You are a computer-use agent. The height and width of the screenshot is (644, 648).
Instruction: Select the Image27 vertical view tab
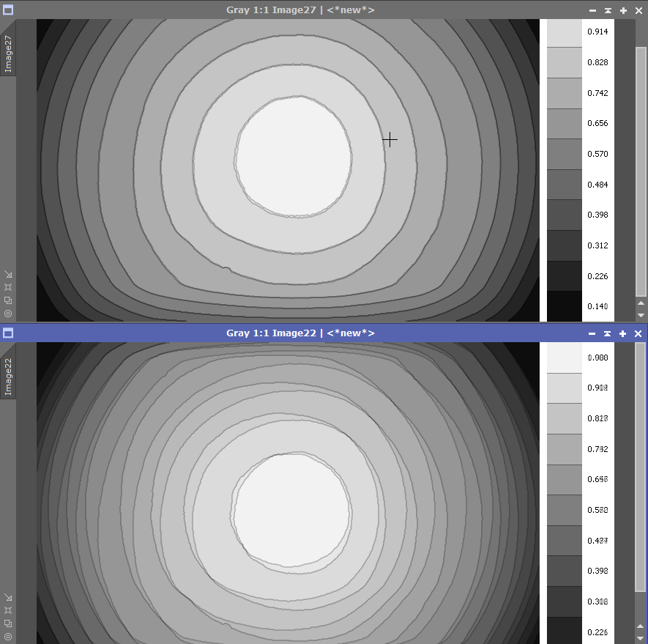(x=8, y=53)
